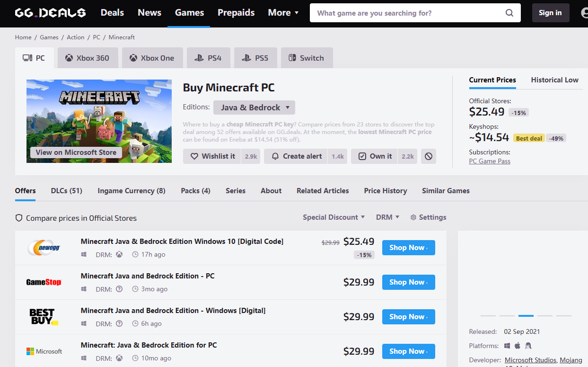Image resolution: width=588 pixels, height=367 pixels.
Task: Toggle Wishlist it heart button
Action: click(x=212, y=156)
